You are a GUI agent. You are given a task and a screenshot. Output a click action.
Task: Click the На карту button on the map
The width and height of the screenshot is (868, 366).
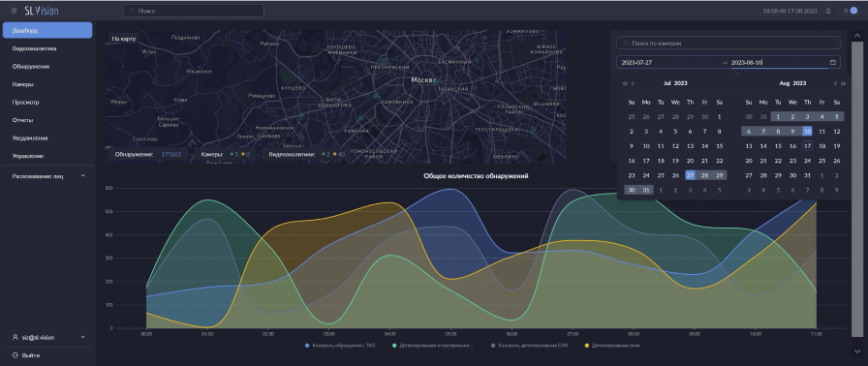(x=123, y=39)
